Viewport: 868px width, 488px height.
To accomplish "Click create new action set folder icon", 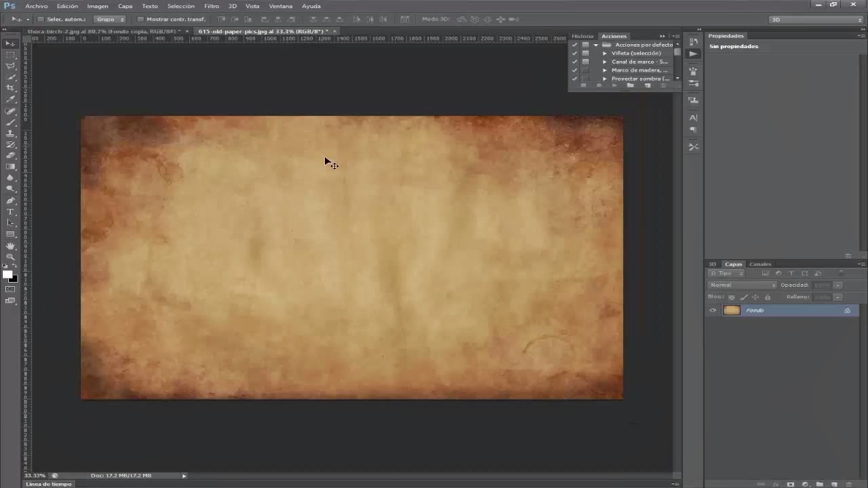I will 630,85.
